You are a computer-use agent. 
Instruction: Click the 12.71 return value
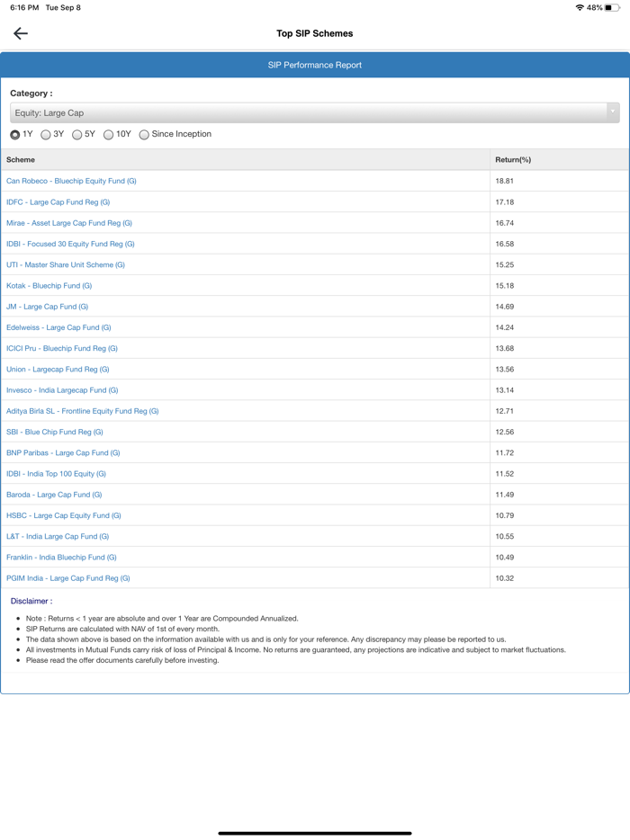pyautogui.click(x=505, y=411)
